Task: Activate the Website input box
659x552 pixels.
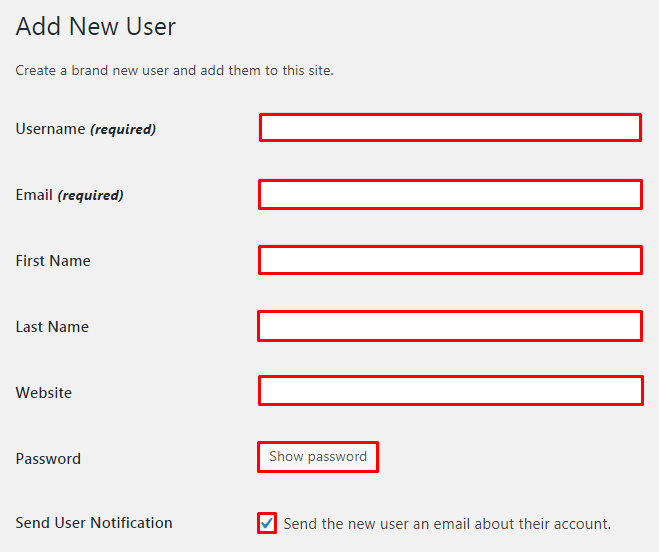Action: click(451, 391)
